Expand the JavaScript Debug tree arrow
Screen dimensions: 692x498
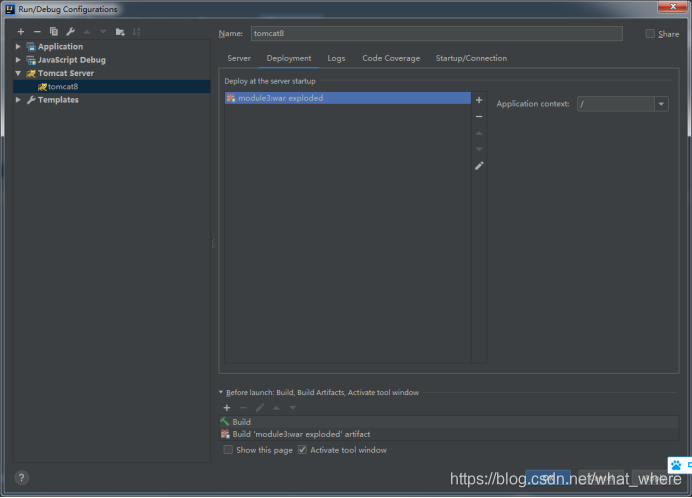pos(18,60)
